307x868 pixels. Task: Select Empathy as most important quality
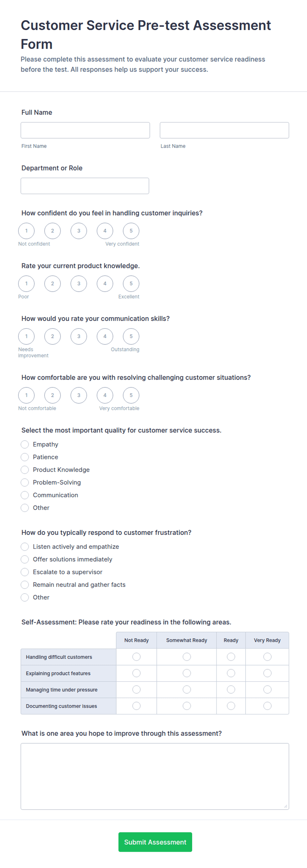(x=25, y=444)
